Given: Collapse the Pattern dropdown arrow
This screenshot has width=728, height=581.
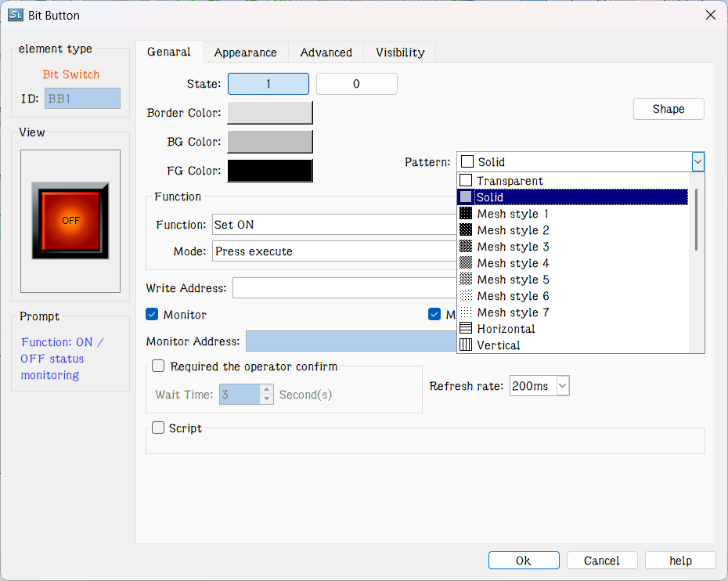Looking at the screenshot, I should point(697,162).
